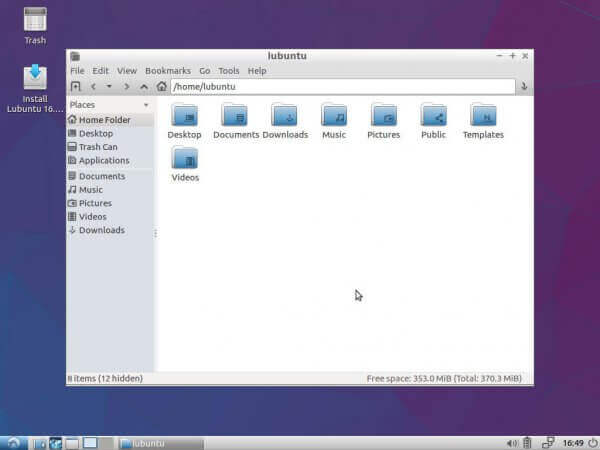Click the jump-to-path arrow beside the address bar

click(x=524, y=86)
